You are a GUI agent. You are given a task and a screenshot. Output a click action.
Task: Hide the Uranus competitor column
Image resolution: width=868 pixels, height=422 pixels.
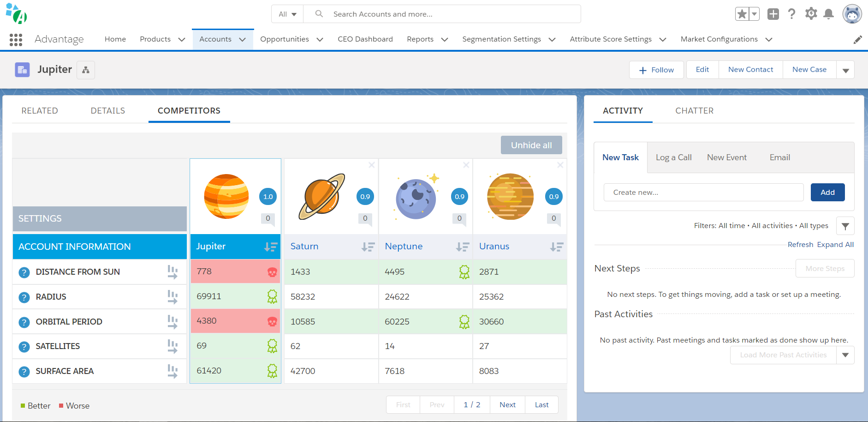(x=560, y=165)
